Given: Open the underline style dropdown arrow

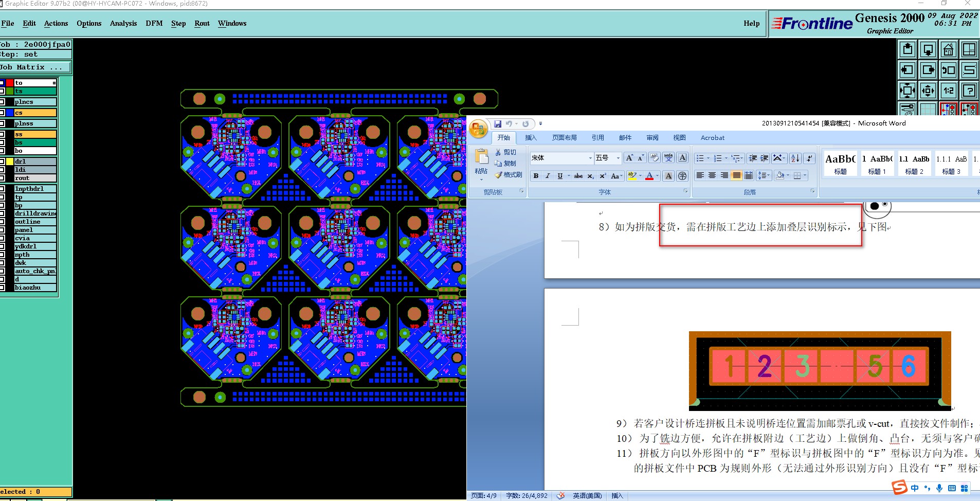Looking at the screenshot, I should [x=569, y=176].
